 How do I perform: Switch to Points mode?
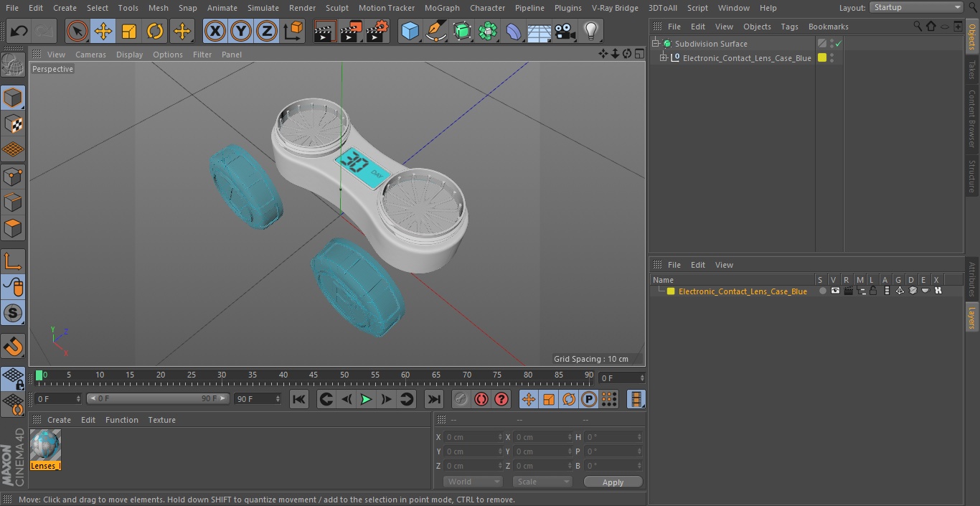click(x=13, y=176)
